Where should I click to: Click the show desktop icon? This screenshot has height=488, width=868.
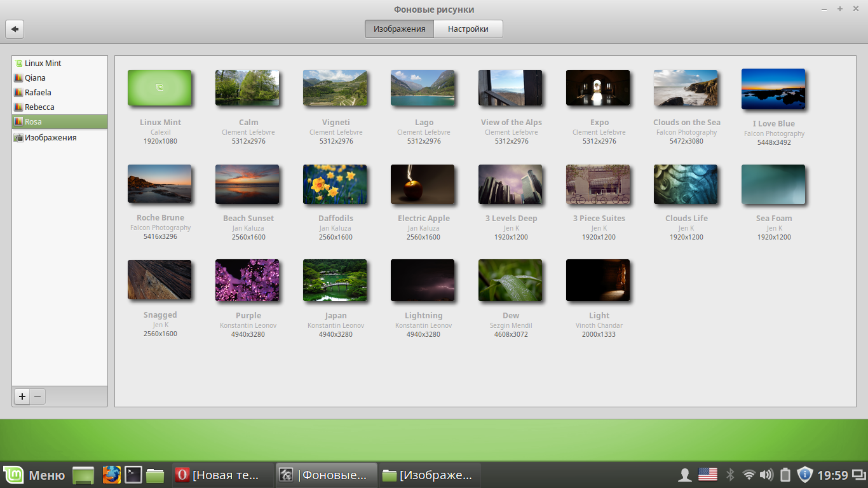(x=83, y=475)
